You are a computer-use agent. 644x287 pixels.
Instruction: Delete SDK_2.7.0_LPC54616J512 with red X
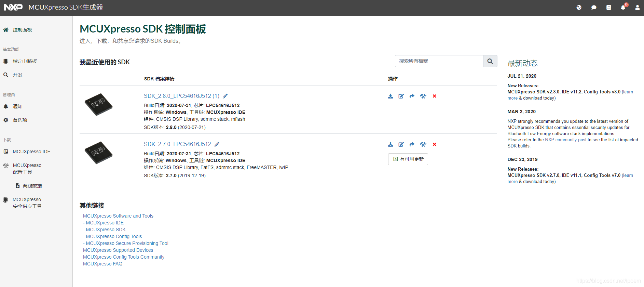[x=435, y=144]
